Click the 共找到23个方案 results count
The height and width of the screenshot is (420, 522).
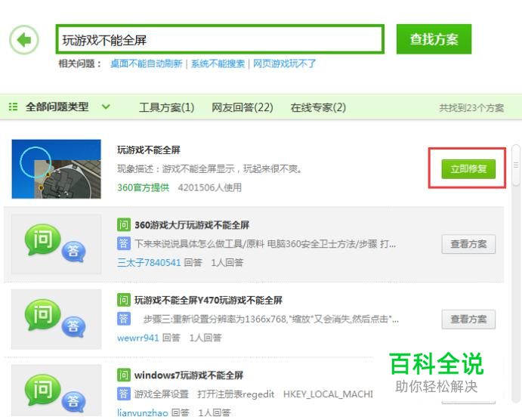tap(471, 108)
